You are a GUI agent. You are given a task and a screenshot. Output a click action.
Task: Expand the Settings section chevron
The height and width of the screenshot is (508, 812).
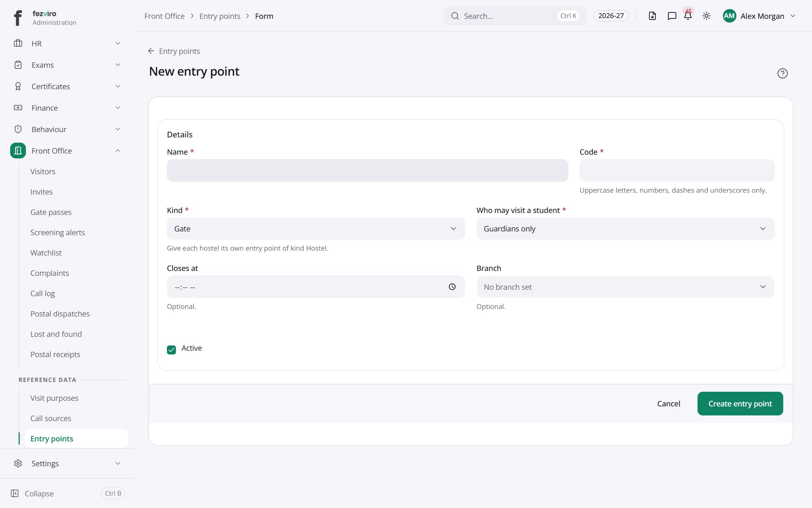click(118, 463)
